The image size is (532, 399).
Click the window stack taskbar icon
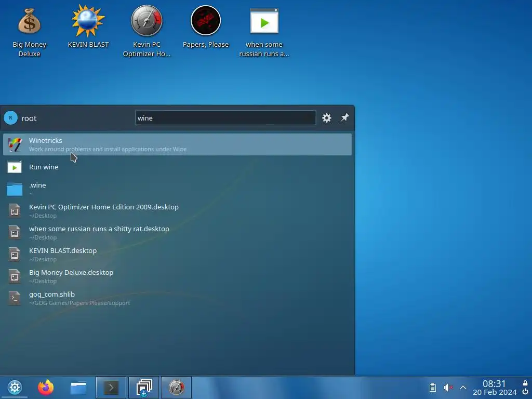(x=144, y=388)
